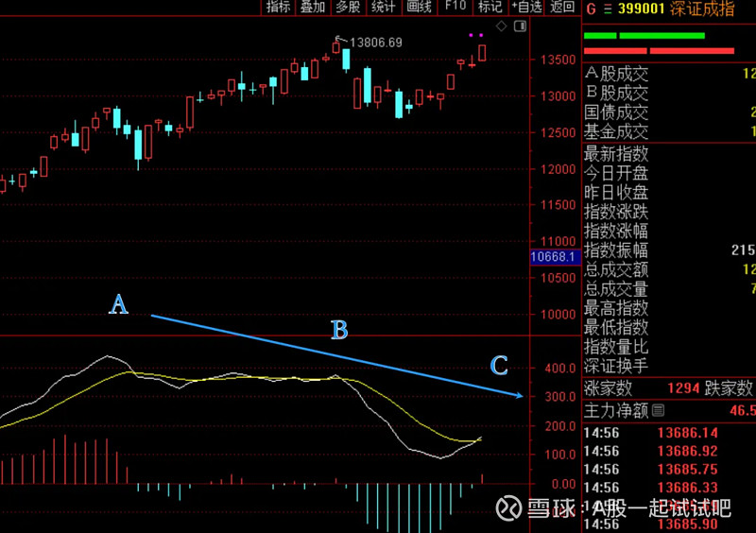Click the 13806.69 high price label
The height and width of the screenshot is (533, 756).
375,43
